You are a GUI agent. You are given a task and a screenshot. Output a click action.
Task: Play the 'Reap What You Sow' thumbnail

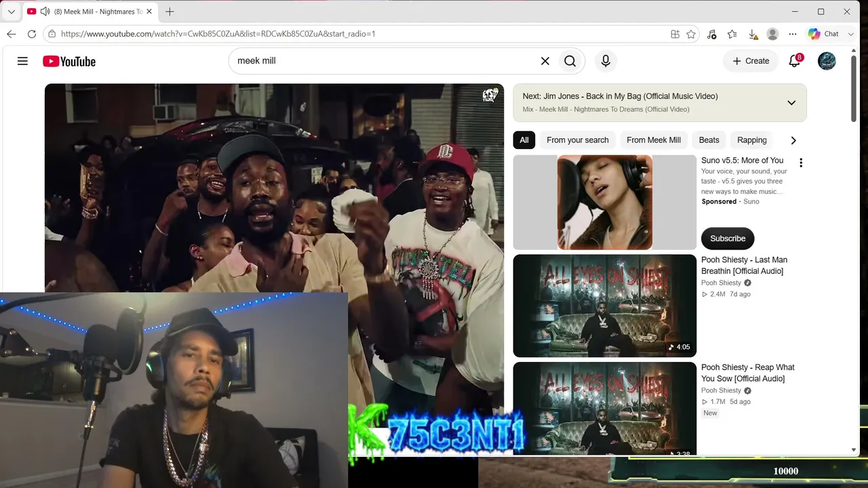tap(605, 408)
